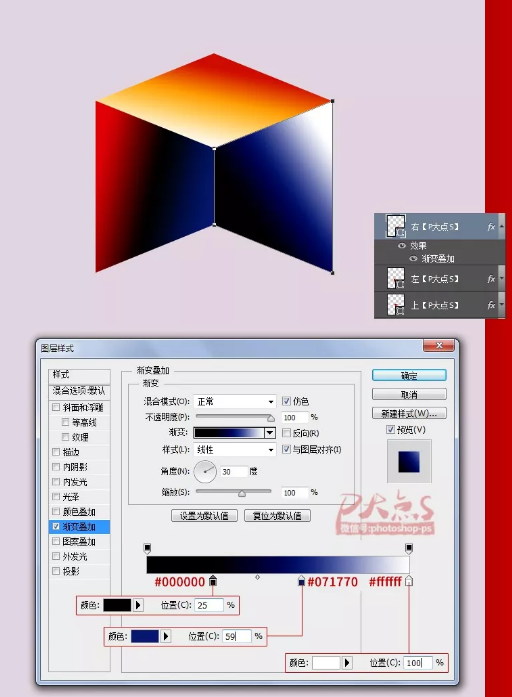
Task: Click the 确定 button
Action: [x=409, y=376]
